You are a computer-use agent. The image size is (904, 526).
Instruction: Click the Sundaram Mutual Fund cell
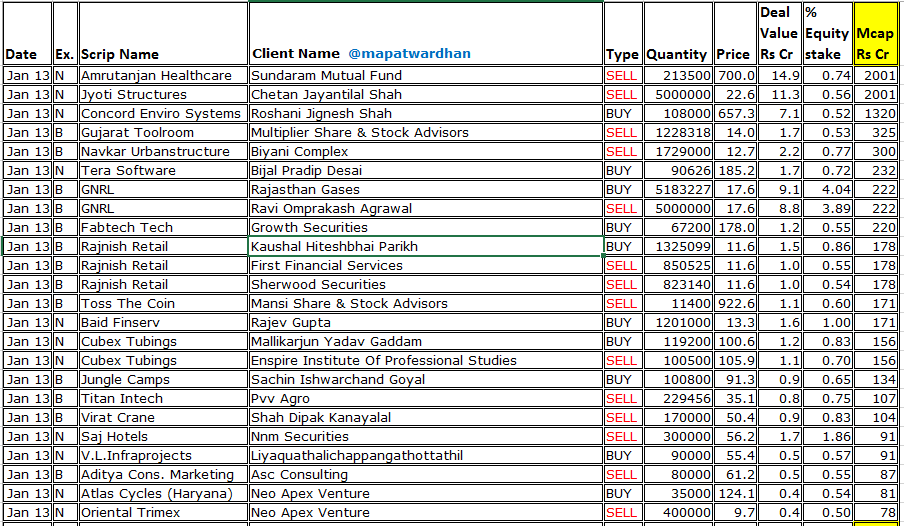[x=425, y=76]
